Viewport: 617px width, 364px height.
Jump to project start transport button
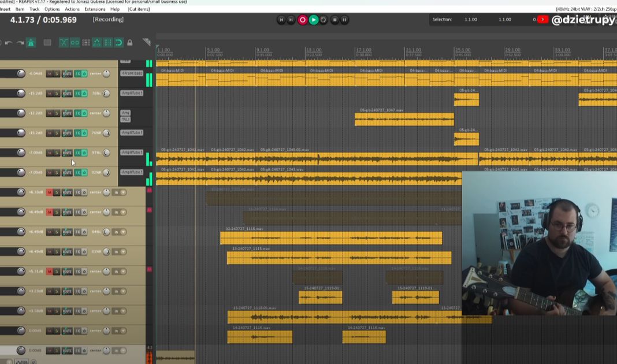tap(281, 20)
